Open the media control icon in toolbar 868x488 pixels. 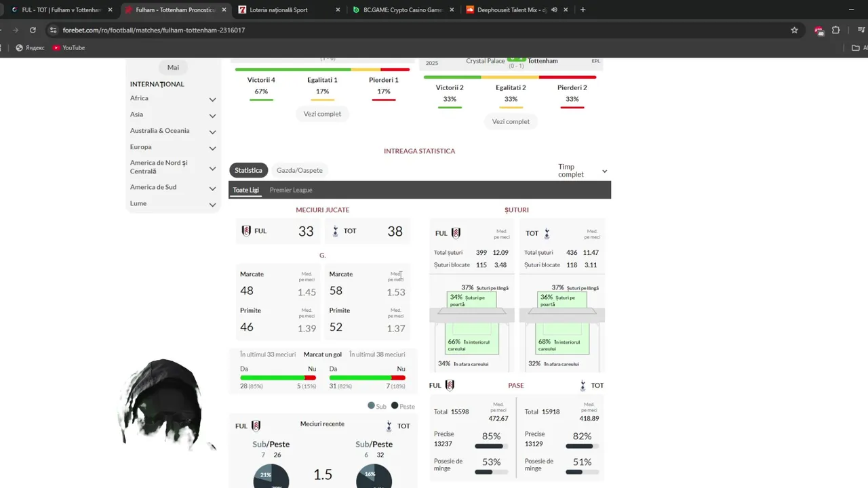point(862,30)
